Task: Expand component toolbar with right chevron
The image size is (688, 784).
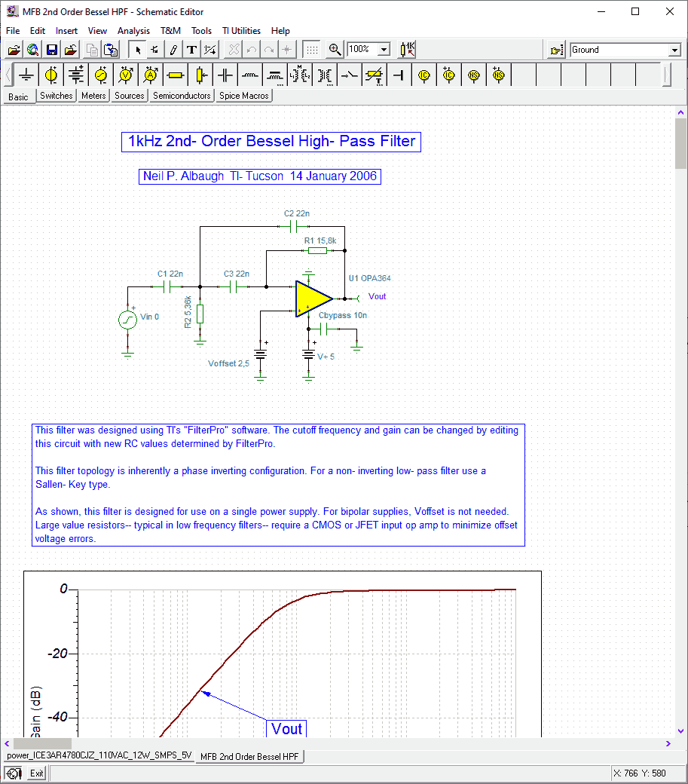Action: [x=667, y=75]
